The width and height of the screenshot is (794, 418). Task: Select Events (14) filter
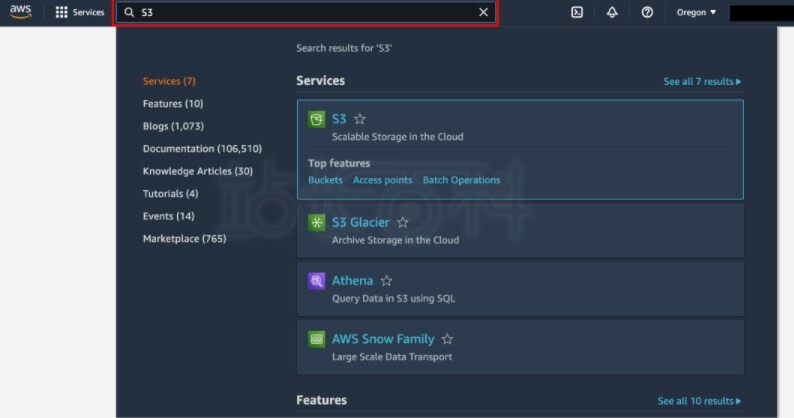pos(168,216)
